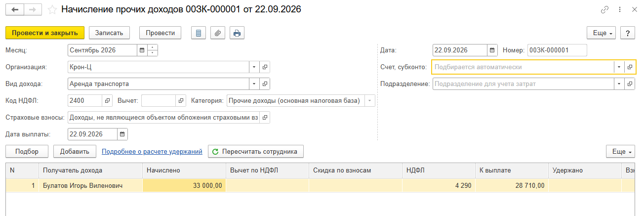Click the Вычет по НДФЛ column header
The width and height of the screenshot is (644, 216).
click(267, 170)
